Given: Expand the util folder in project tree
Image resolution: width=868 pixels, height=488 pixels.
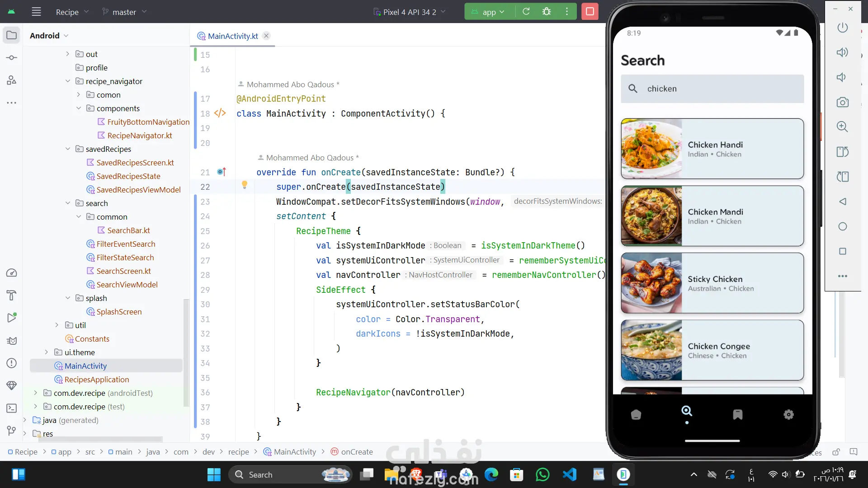Looking at the screenshot, I should [57, 325].
